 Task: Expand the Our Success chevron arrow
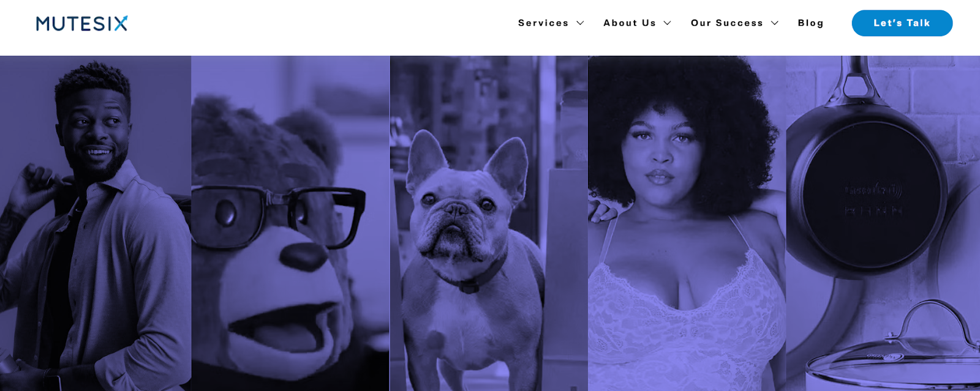pos(775,23)
